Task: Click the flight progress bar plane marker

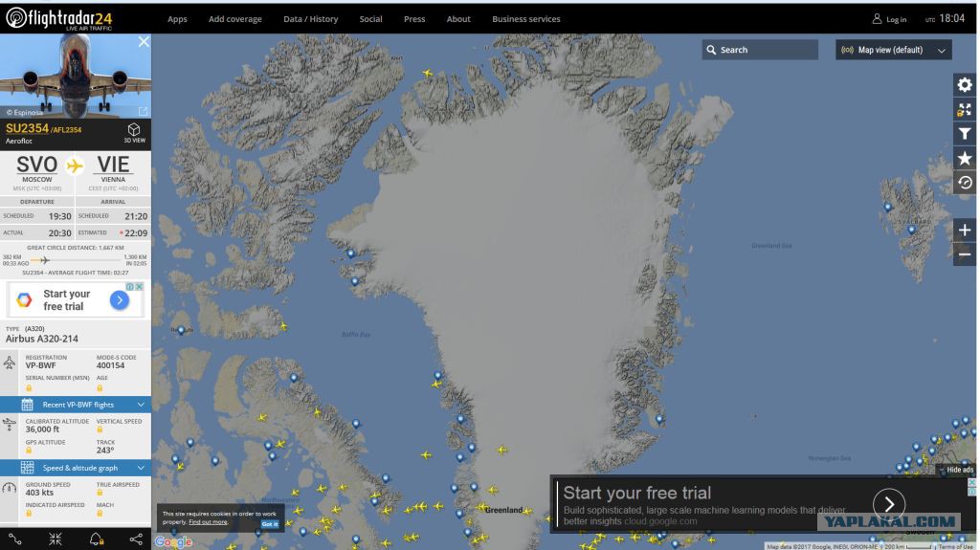Action: [x=44, y=260]
